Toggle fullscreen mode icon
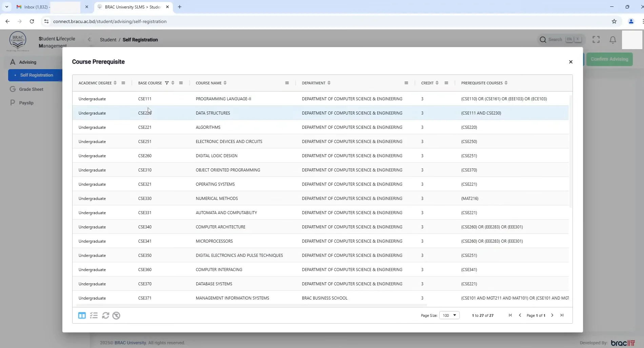Image resolution: width=644 pixels, height=348 pixels. (x=596, y=40)
